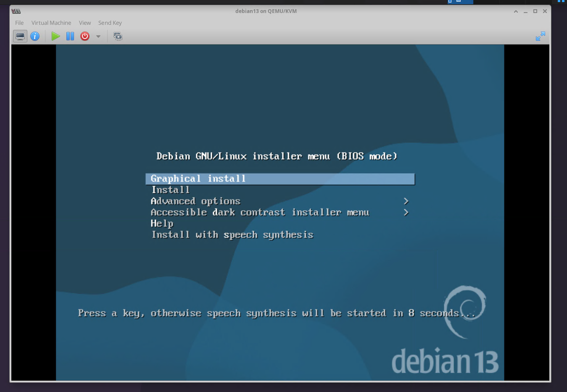The height and width of the screenshot is (392, 567).
Task: Show the graphical console view
Action: click(x=20, y=36)
